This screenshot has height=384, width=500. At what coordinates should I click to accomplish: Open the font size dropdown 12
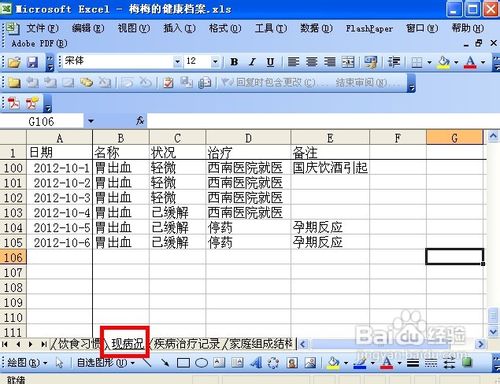[215, 62]
